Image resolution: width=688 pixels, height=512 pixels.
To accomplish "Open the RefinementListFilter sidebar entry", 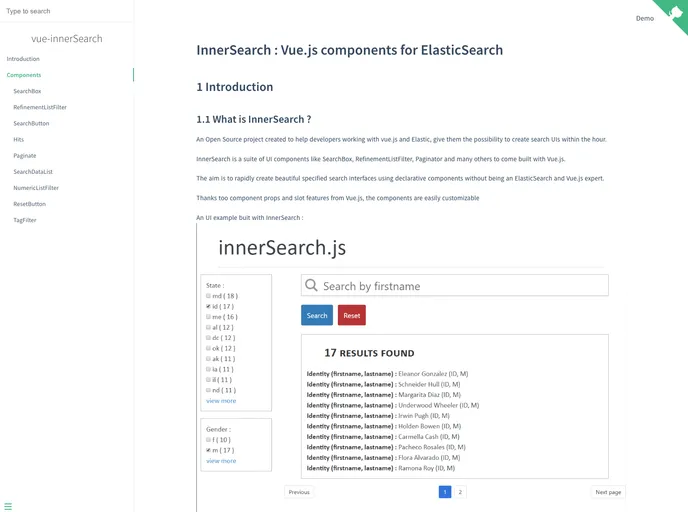I will coord(40,107).
